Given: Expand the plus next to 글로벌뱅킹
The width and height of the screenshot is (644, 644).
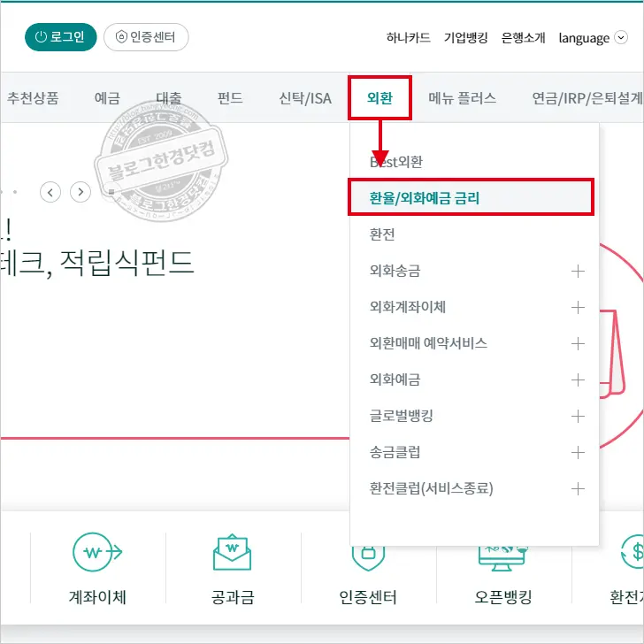Looking at the screenshot, I should (578, 416).
